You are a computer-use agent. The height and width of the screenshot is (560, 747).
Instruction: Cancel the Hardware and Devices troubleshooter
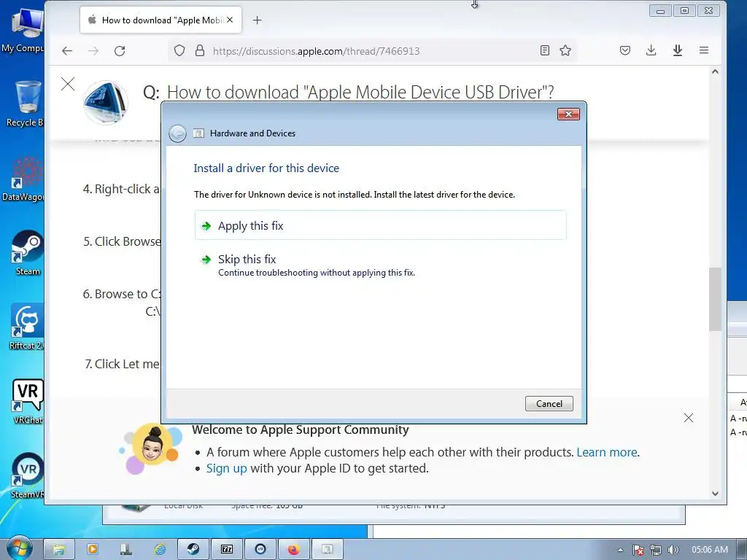[x=549, y=403]
